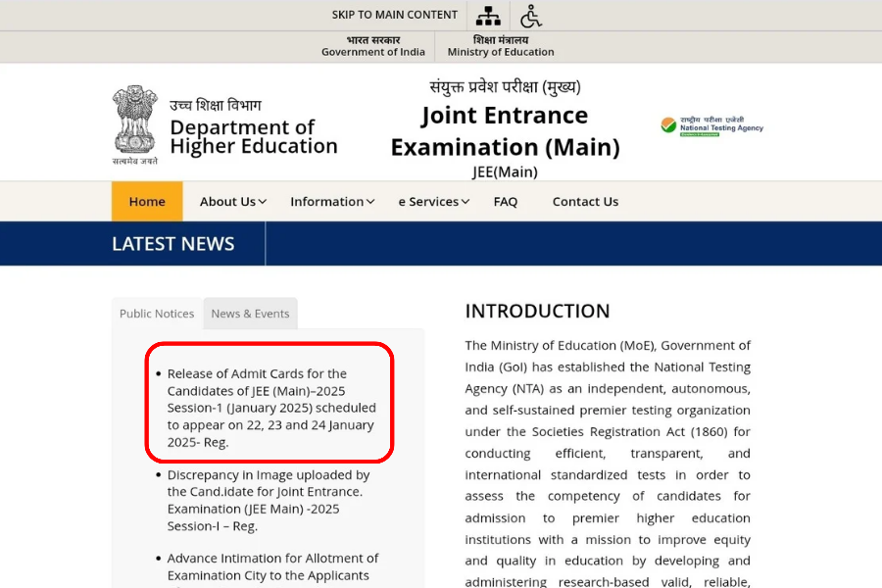Click the Department of Higher Education title
The width and height of the screenshot is (882, 588).
click(x=253, y=136)
